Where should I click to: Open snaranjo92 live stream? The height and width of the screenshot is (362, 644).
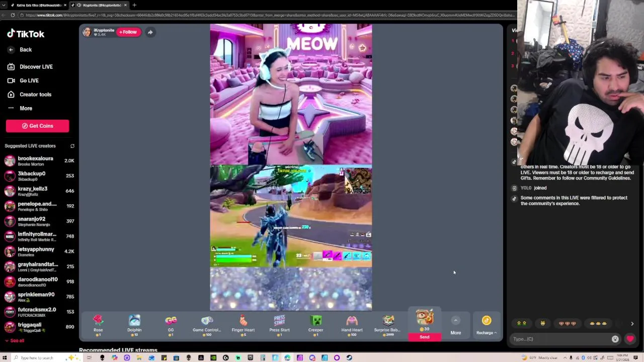pos(39,221)
